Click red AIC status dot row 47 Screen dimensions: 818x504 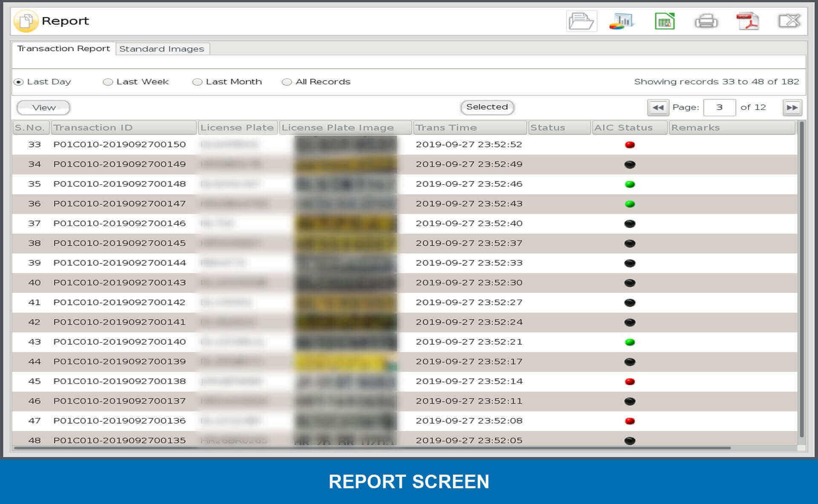(x=630, y=421)
